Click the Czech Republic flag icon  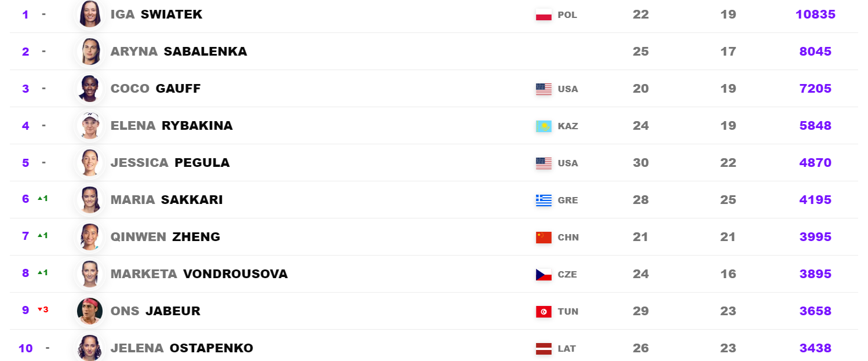click(x=544, y=275)
